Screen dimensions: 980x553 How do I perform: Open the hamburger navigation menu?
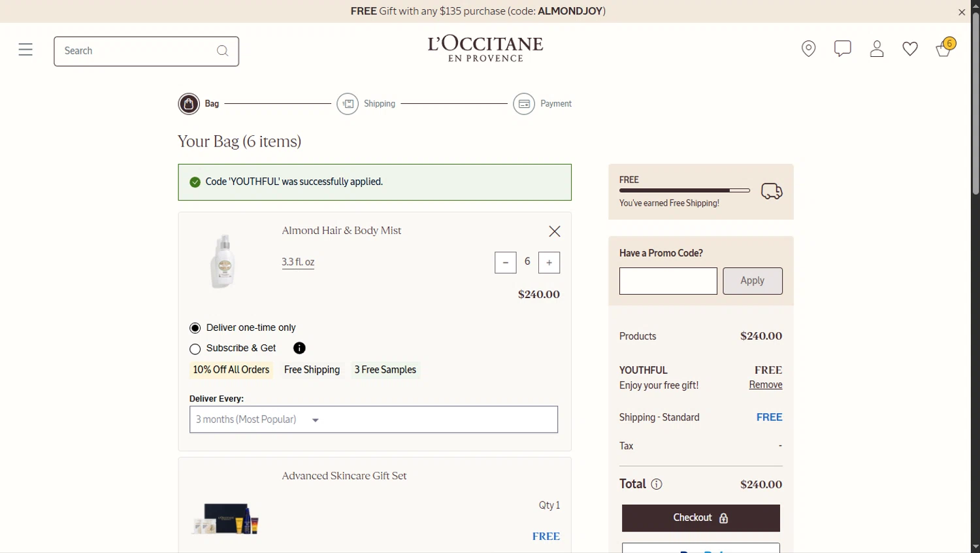pos(25,50)
